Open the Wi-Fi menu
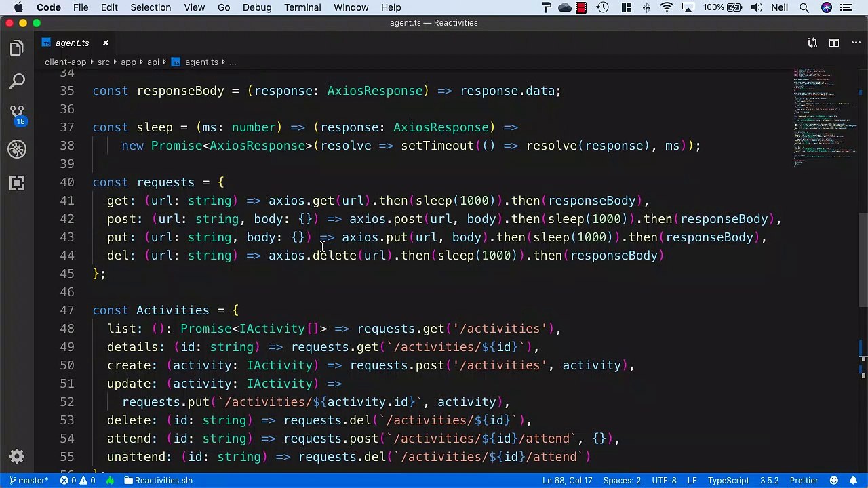Viewport: 868px width, 488px height. pyautogui.click(x=667, y=7)
